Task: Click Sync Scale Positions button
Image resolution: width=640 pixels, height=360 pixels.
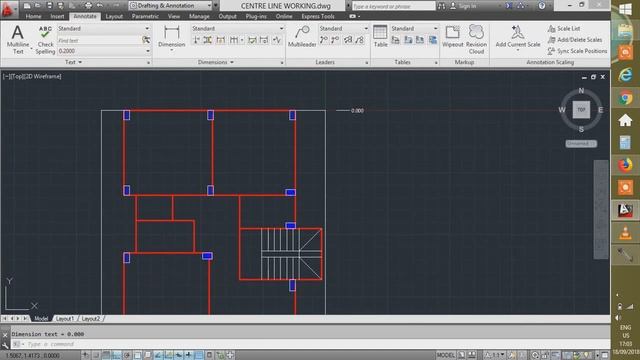Action: [x=577, y=51]
